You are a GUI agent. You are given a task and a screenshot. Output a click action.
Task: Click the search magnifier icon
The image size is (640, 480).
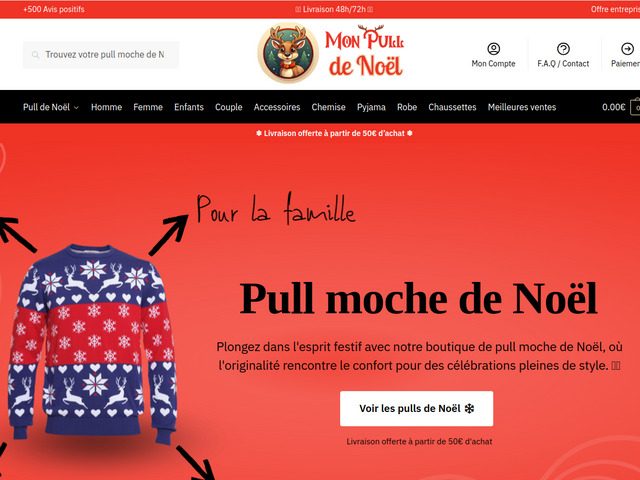[36, 55]
